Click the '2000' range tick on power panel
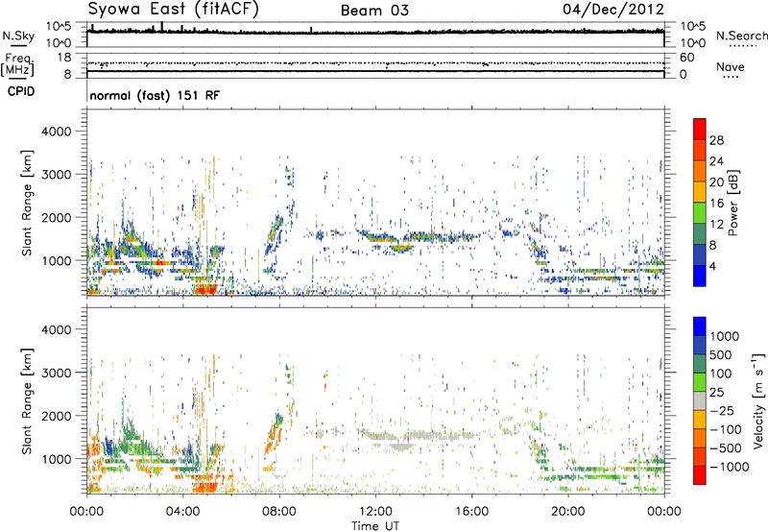 tap(56, 217)
